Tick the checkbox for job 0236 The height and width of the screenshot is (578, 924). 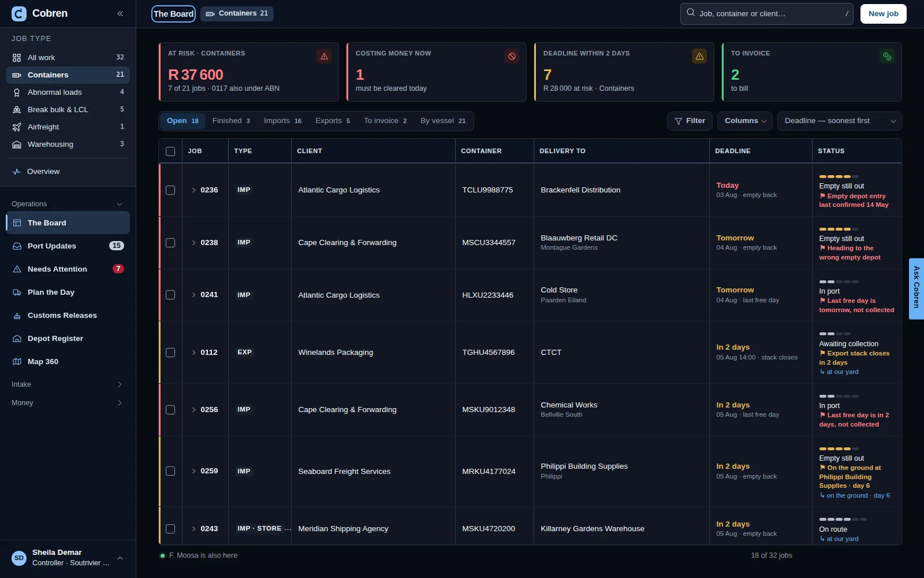tap(170, 190)
